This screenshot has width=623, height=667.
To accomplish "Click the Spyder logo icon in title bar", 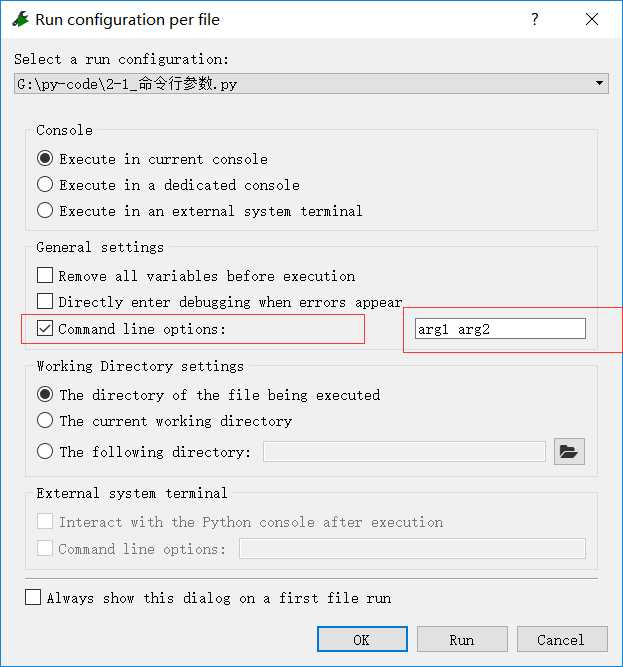I will pos(20,19).
